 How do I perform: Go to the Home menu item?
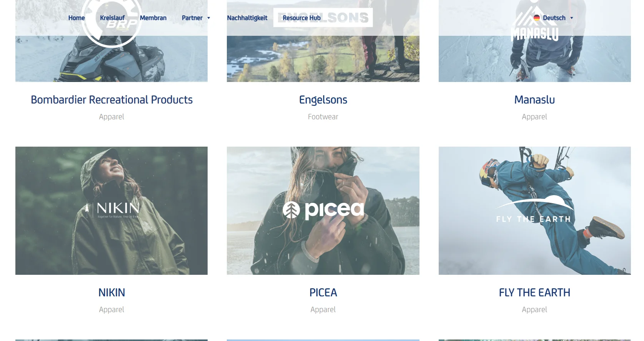click(77, 18)
